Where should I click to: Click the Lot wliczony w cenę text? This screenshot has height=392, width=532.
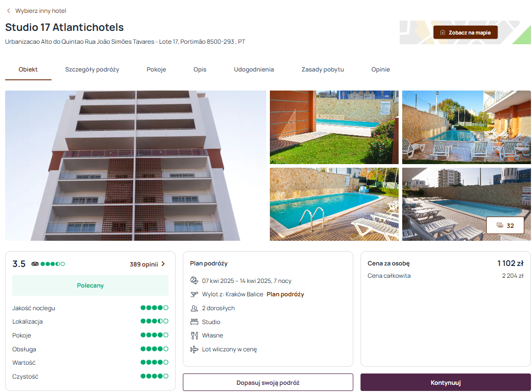(229, 349)
